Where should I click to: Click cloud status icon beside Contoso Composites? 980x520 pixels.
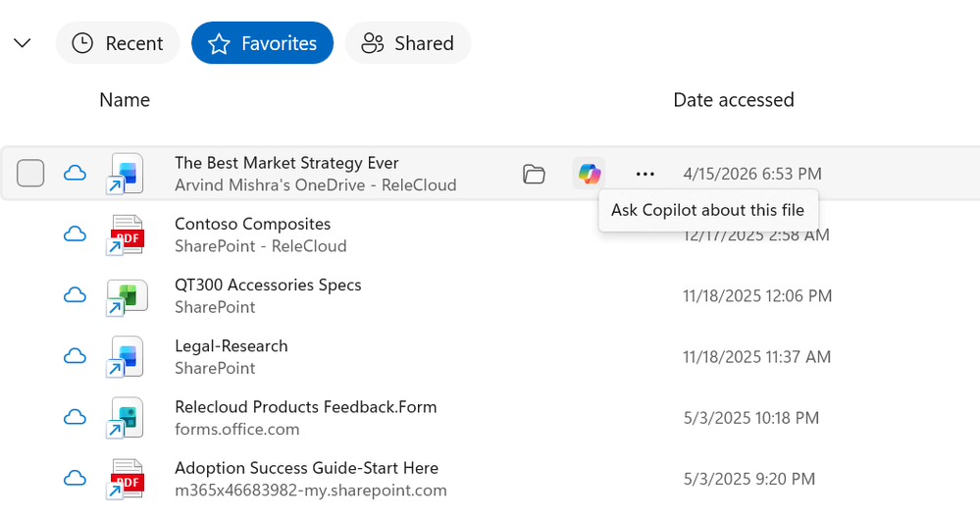(75, 234)
